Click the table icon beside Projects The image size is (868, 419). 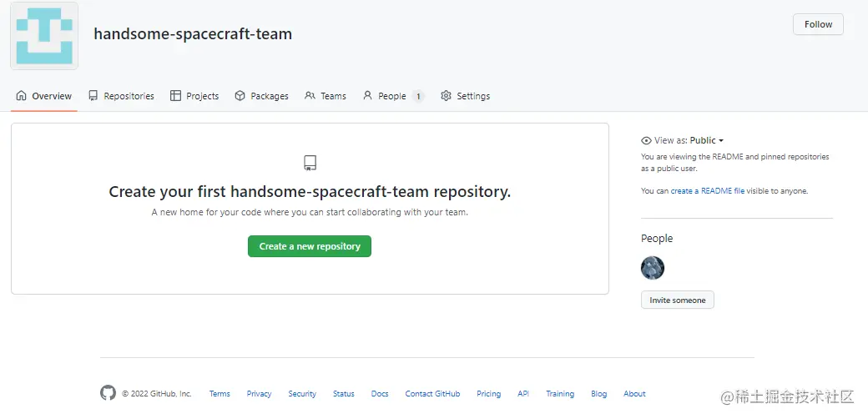click(175, 96)
